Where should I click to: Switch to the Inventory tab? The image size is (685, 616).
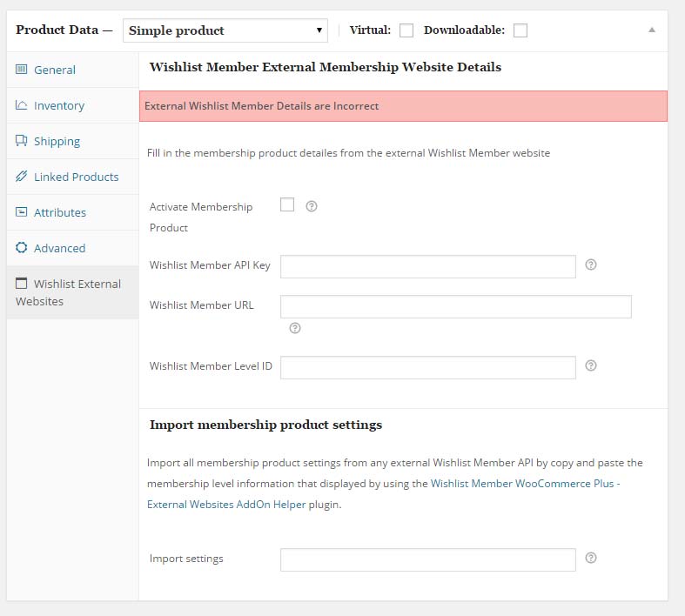(72, 105)
